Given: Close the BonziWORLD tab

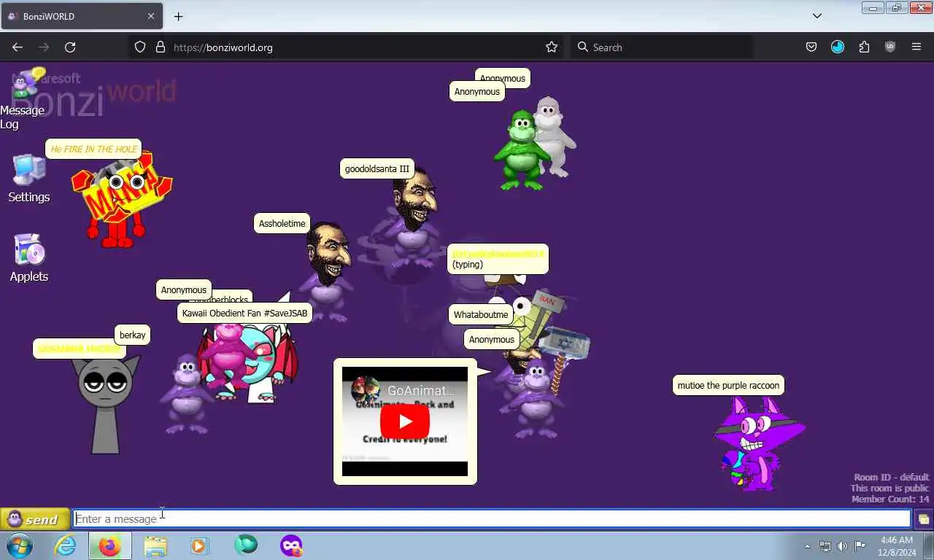Looking at the screenshot, I should click(x=151, y=16).
